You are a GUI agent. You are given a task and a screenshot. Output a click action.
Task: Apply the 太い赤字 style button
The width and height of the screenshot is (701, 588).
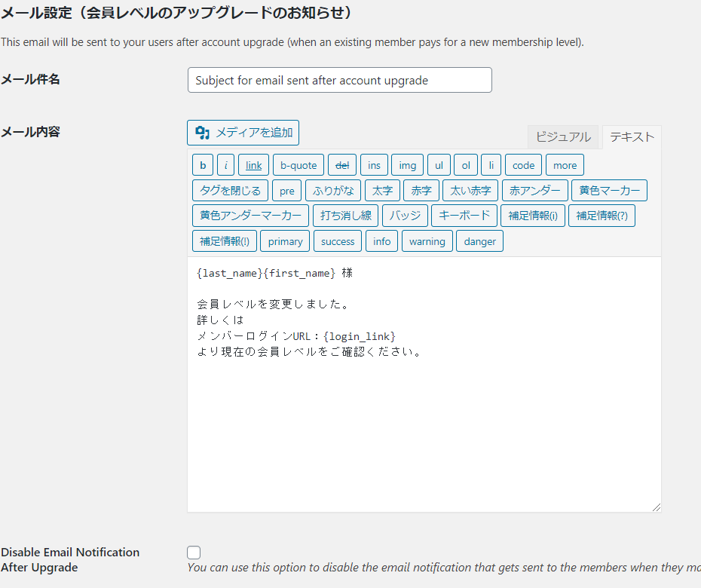(x=470, y=191)
